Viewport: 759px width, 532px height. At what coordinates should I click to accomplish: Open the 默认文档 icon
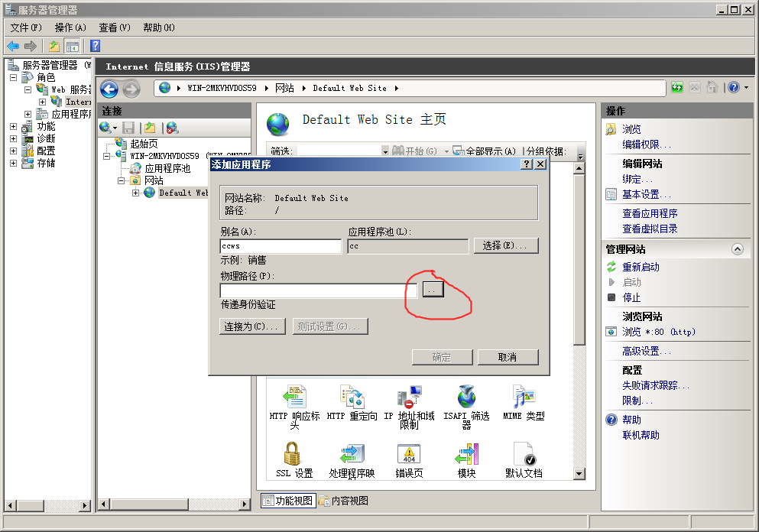[524, 456]
